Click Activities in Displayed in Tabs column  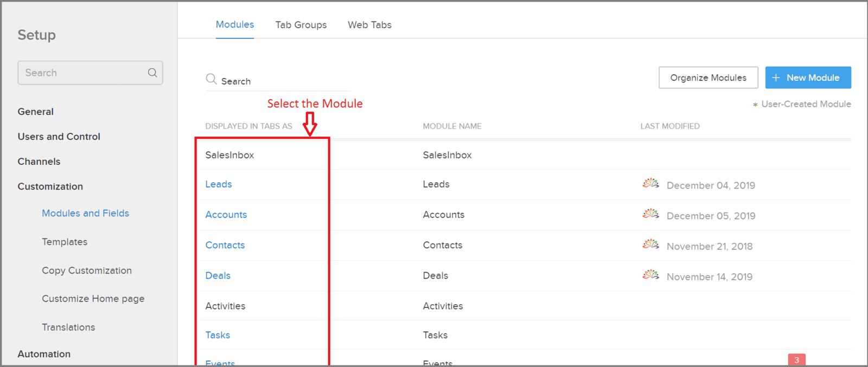(x=226, y=306)
